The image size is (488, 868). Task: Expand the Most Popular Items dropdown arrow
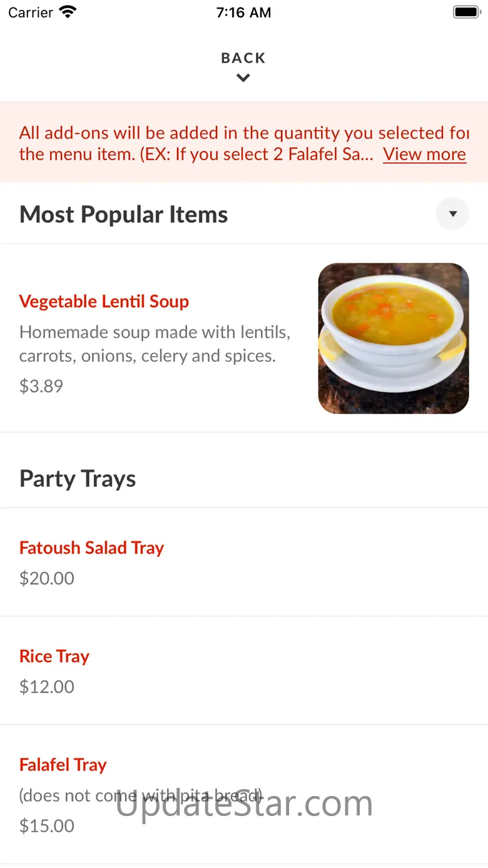point(452,214)
